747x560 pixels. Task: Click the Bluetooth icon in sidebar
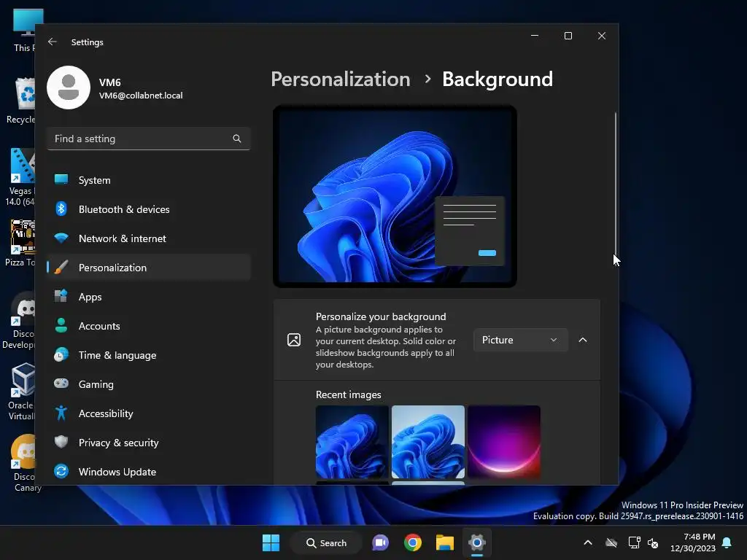point(61,209)
